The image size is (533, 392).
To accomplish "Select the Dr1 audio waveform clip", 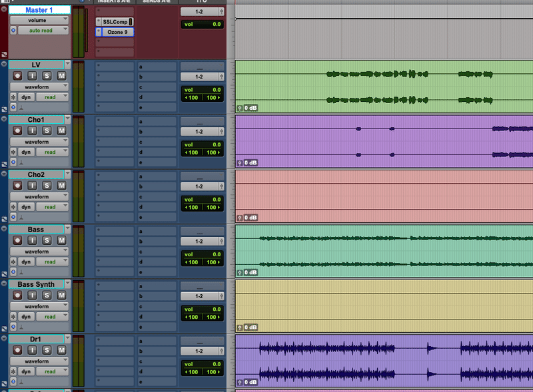I will 384,361.
